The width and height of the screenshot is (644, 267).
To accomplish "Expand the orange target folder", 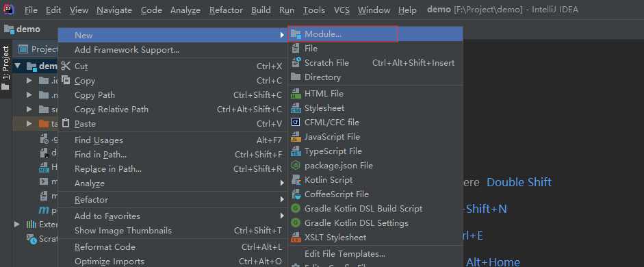I will [29, 123].
